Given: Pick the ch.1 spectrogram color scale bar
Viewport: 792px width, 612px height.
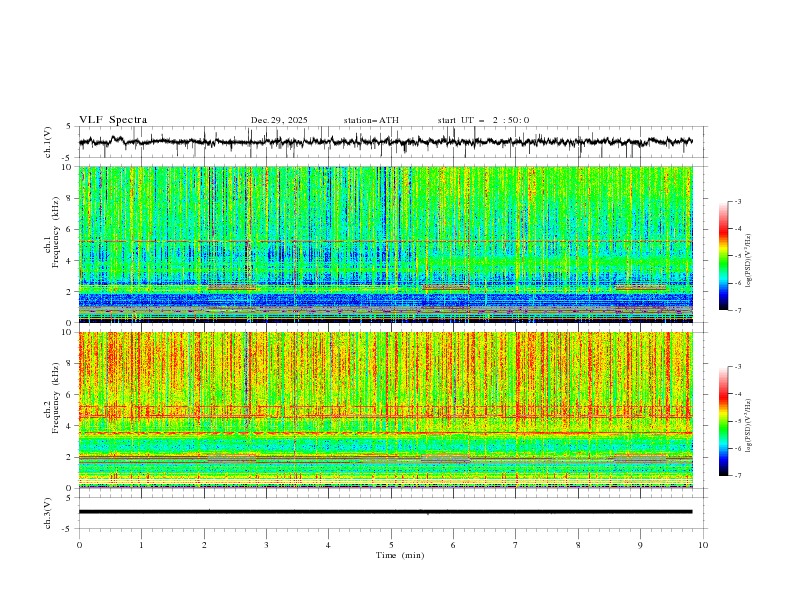Looking at the screenshot, I should (723, 255).
